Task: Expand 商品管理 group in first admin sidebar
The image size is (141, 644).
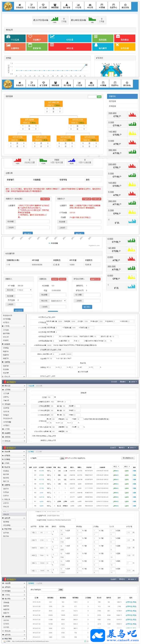Action: click(x=14, y=344)
